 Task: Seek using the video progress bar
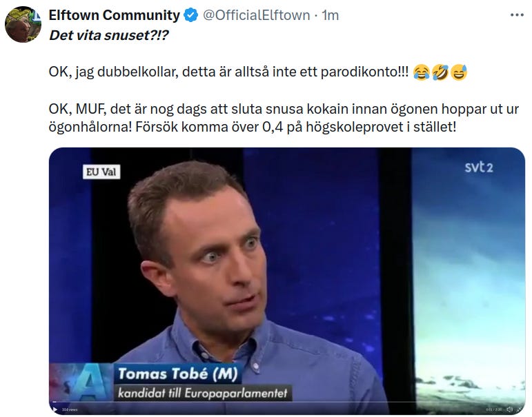pyautogui.click(x=286, y=403)
